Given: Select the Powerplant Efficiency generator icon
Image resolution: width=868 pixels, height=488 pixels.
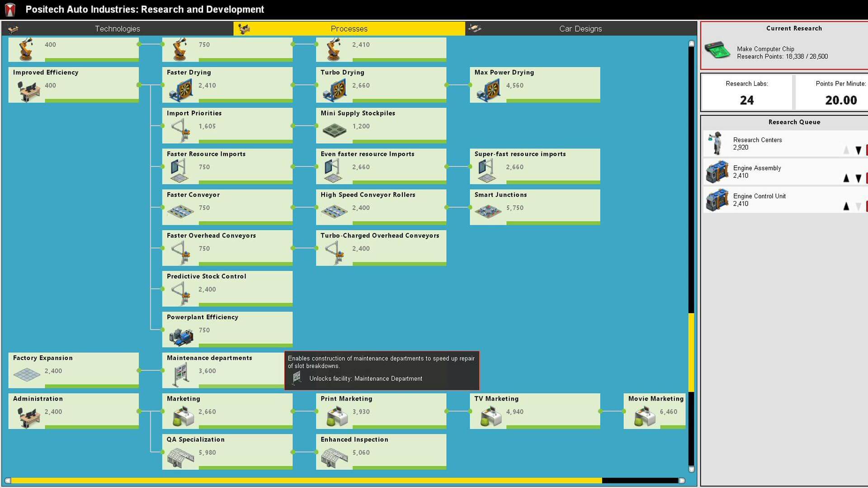Looking at the screenshot, I should pyautogui.click(x=181, y=336).
